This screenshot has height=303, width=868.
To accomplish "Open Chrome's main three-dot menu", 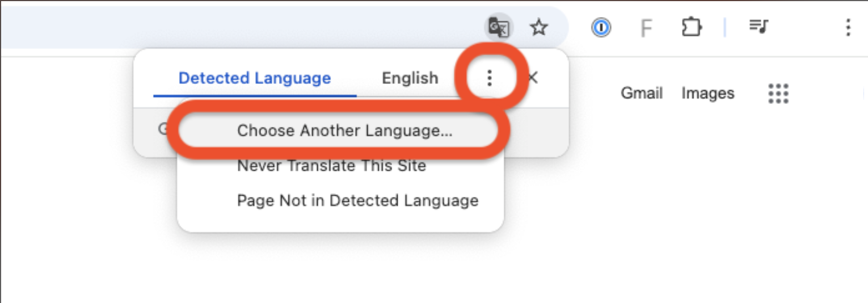I will [x=848, y=27].
